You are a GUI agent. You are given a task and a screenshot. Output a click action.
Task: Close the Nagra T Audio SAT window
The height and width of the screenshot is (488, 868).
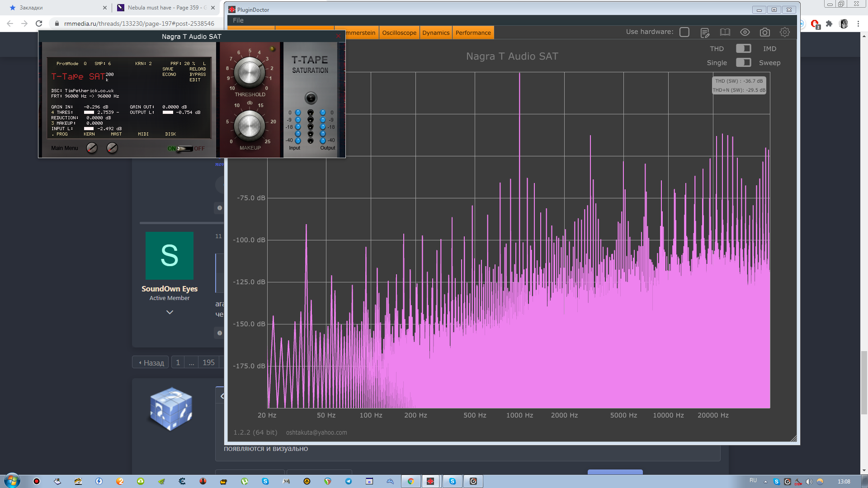click(338, 36)
